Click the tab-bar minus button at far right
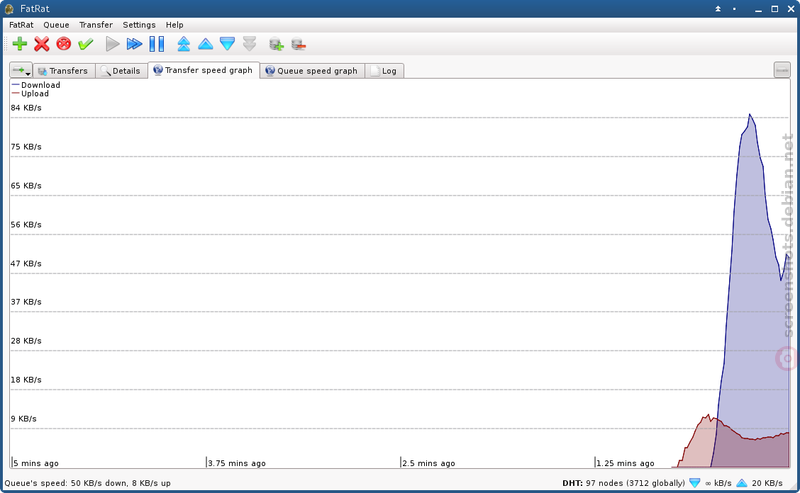 point(782,70)
